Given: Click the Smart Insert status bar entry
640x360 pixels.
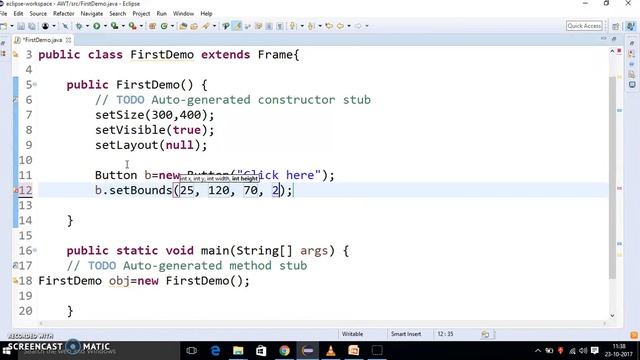Looking at the screenshot, I should click(x=406, y=334).
